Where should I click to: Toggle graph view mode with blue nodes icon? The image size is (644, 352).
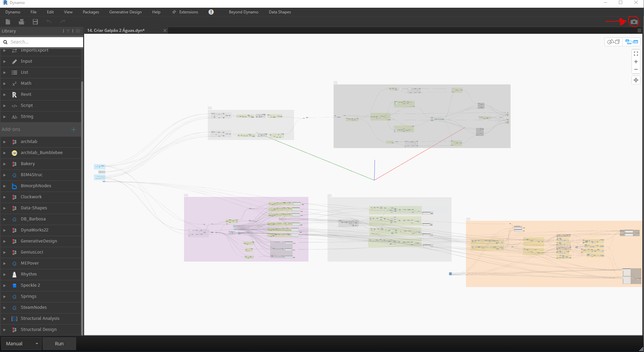(x=632, y=42)
